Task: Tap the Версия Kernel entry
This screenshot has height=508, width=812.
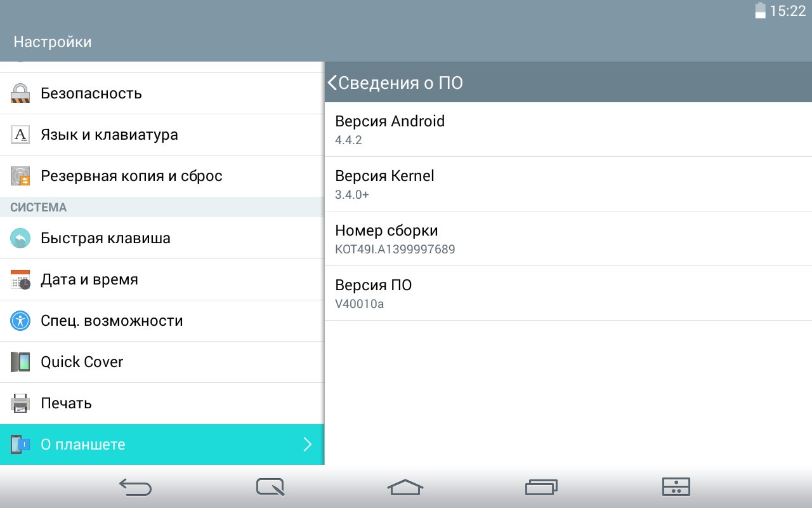Action: click(x=568, y=184)
